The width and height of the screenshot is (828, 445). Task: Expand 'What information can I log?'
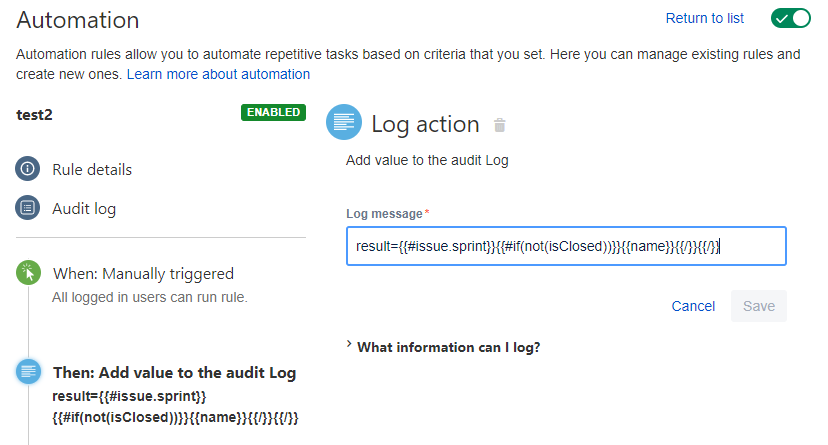[448, 347]
